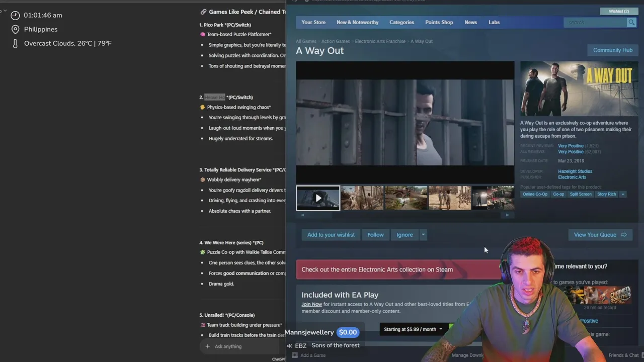644x362 pixels.
Task: Open the Action Games breadcrumb link
Action: pyautogui.click(x=336, y=41)
